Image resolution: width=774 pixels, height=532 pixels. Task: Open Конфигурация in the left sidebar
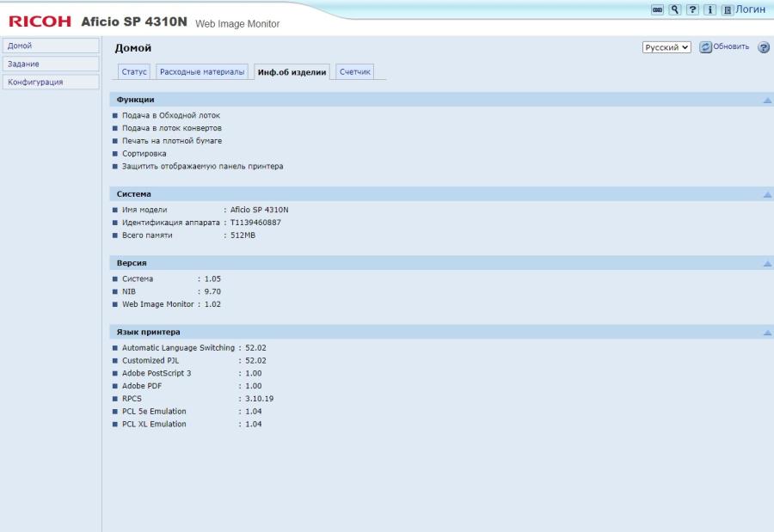[x=51, y=82]
